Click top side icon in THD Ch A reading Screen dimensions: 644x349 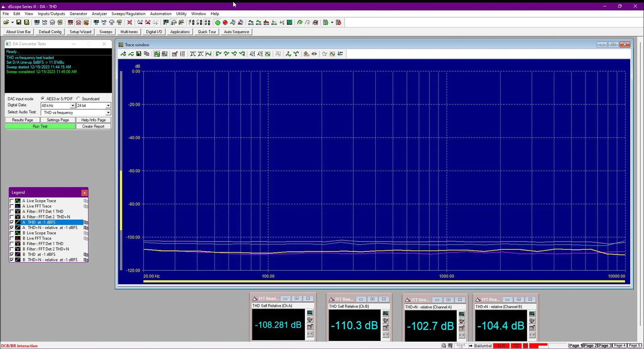(x=310, y=313)
